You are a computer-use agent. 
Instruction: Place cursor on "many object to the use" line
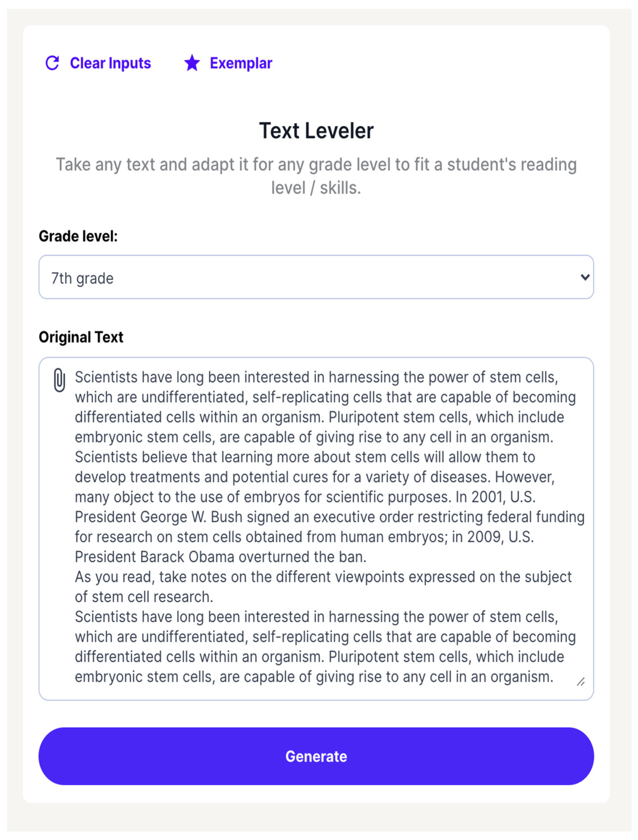click(x=305, y=497)
